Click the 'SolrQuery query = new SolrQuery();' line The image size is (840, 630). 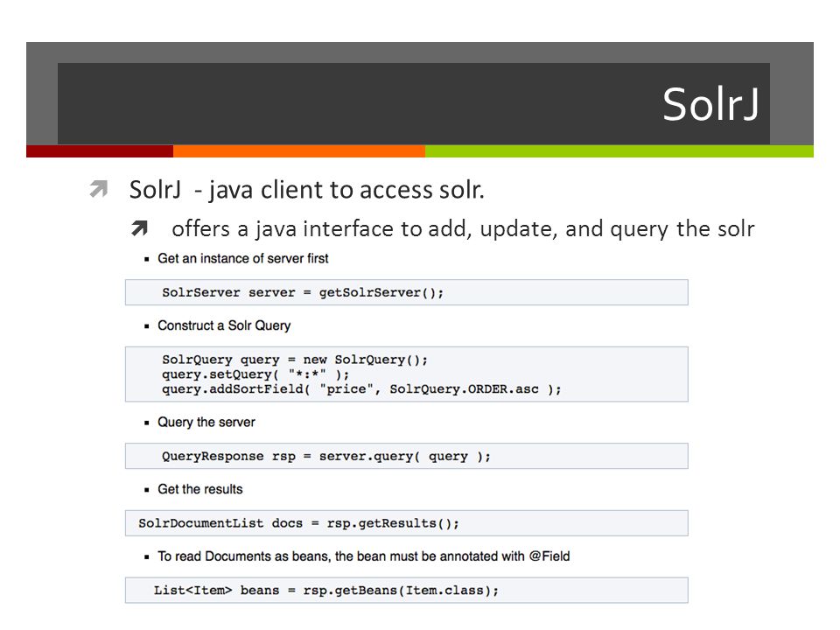pyautogui.click(x=295, y=360)
